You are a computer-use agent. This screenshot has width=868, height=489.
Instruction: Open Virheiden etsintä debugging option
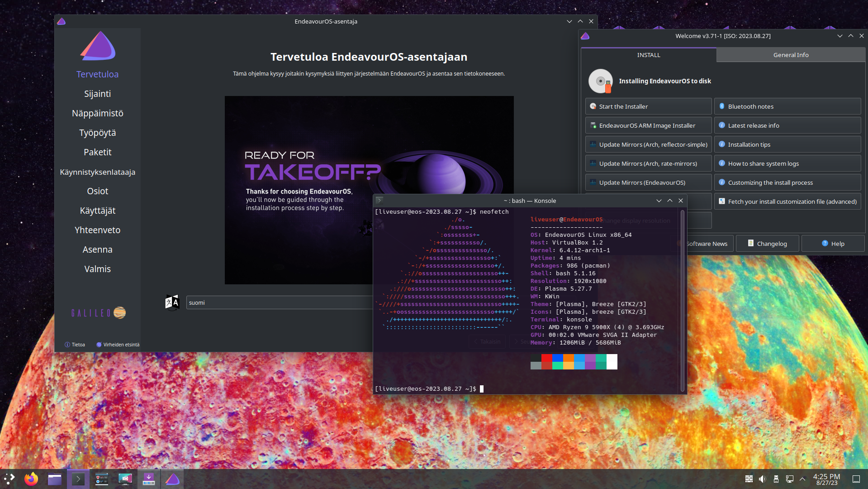point(118,345)
